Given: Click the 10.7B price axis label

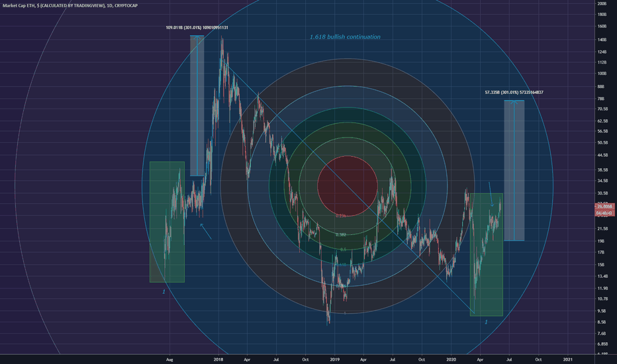Looking at the screenshot, I should point(602,299).
